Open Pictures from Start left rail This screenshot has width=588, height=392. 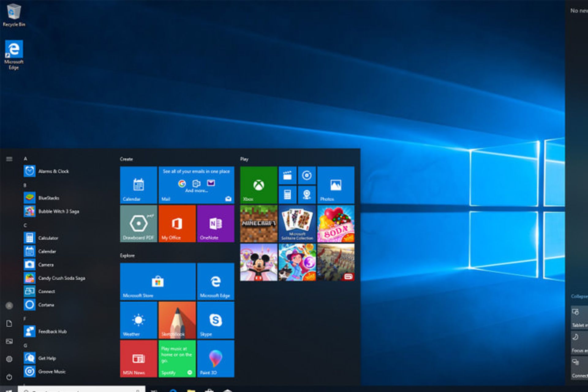9,341
